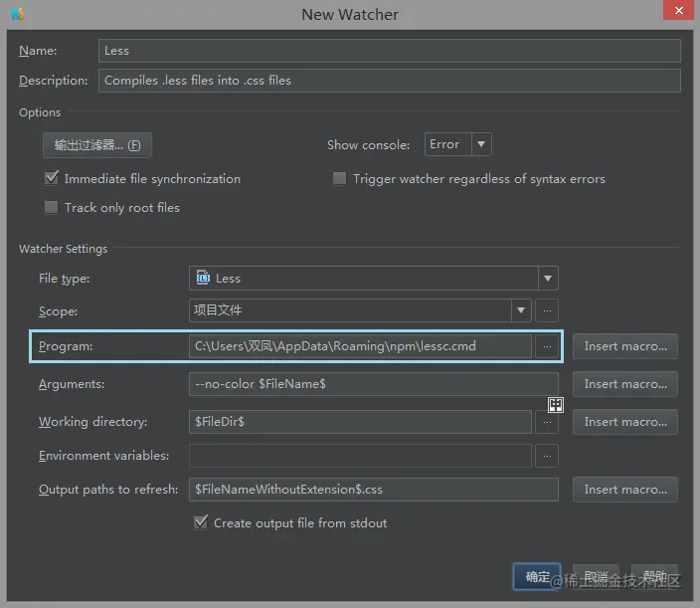Click the Environment variables field
Viewport: 700px width, 608px height.
click(360, 456)
